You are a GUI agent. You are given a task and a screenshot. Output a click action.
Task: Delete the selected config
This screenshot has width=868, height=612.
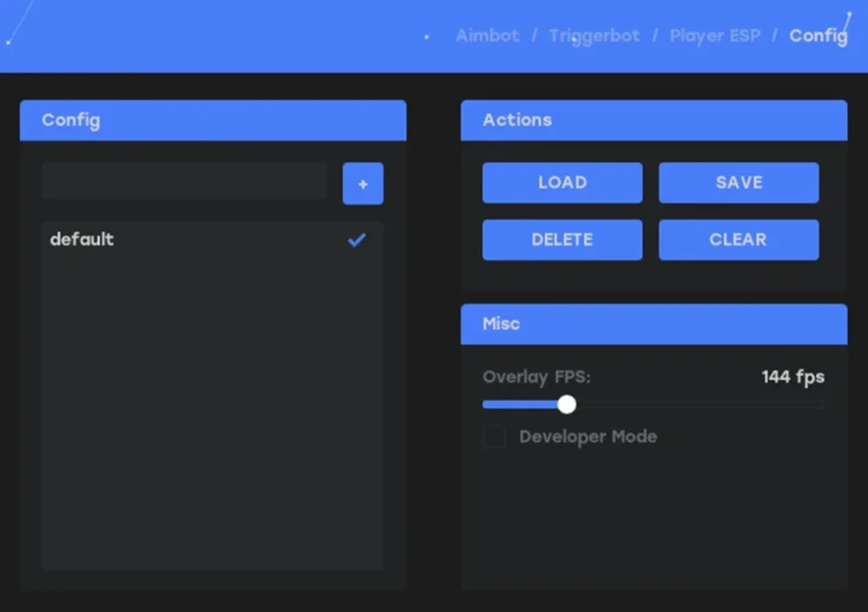click(x=562, y=240)
